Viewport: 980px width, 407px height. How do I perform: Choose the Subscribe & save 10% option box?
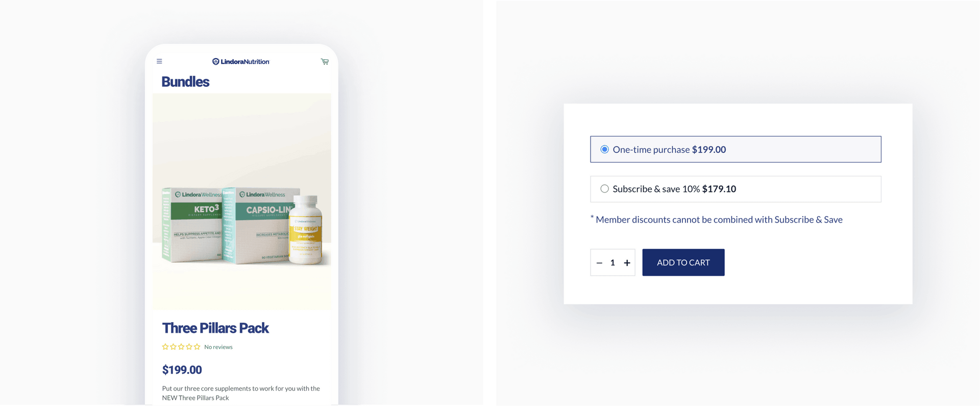click(736, 189)
